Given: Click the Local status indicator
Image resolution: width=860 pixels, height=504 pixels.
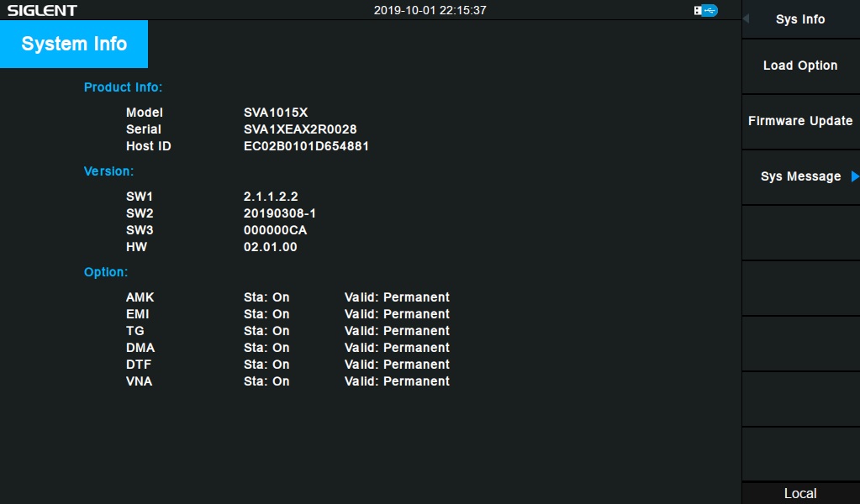Looking at the screenshot, I should pos(800,493).
